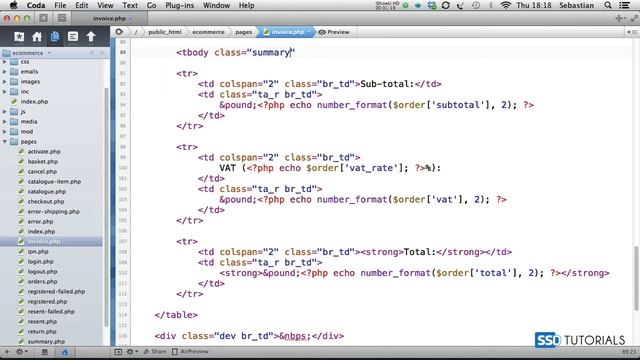Open checkout.php in sidebar
The height and width of the screenshot is (360, 640).
click(46, 202)
